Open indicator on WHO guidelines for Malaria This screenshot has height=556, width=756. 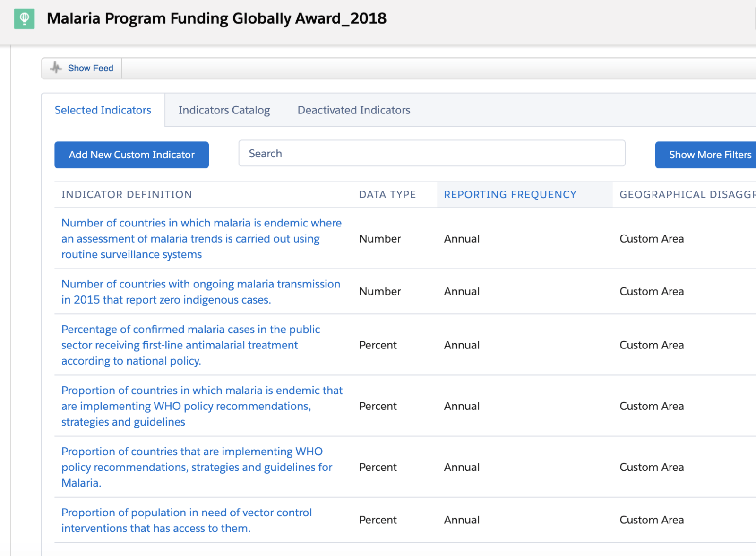coord(197,467)
